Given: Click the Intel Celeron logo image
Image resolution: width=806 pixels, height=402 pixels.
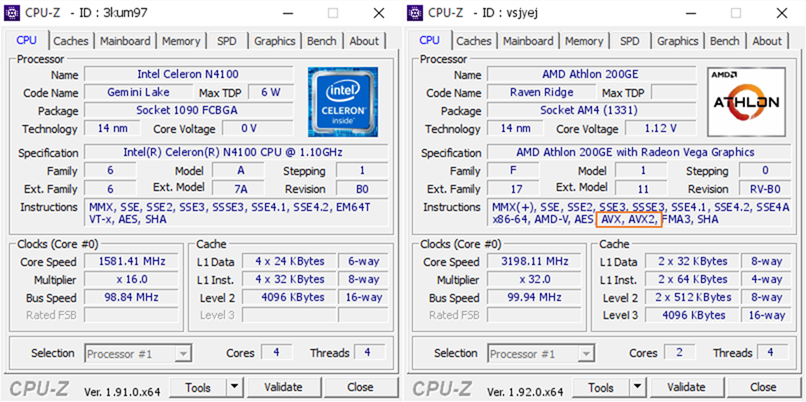Looking at the screenshot, I should (x=343, y=102).
